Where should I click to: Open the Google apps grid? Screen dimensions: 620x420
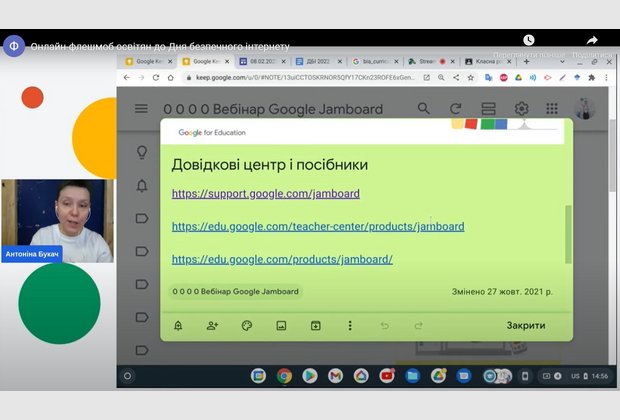click(x=551, y=108)
